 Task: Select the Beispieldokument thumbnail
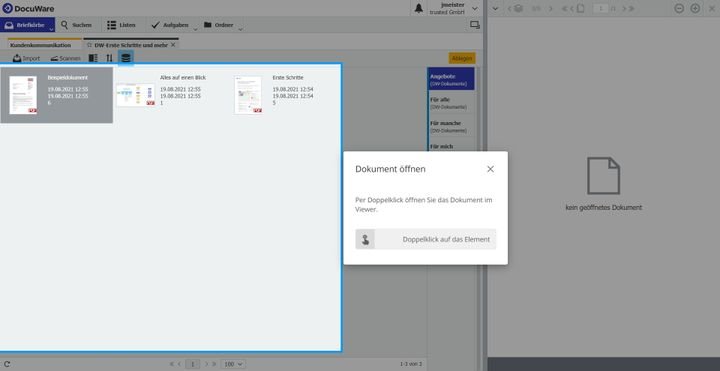point(23,95)
